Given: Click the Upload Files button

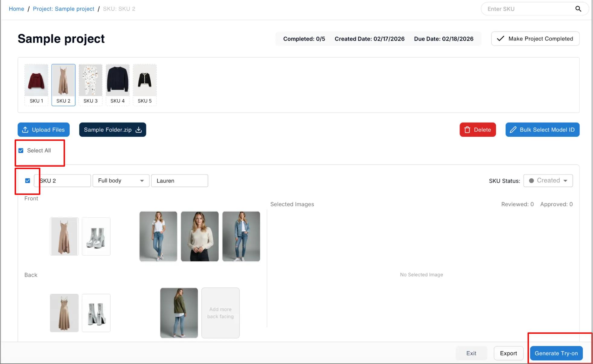Looking at the screenshot, I should (43, 129).
